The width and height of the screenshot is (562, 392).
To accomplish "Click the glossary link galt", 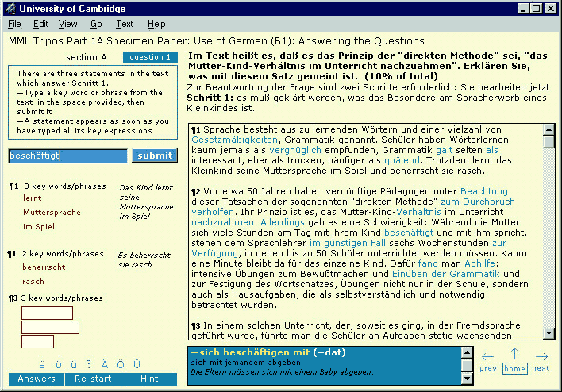I will [444, 150].
